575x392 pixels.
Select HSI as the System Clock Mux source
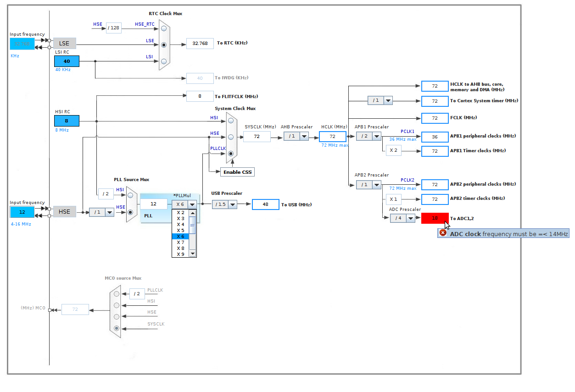point(231,121)
